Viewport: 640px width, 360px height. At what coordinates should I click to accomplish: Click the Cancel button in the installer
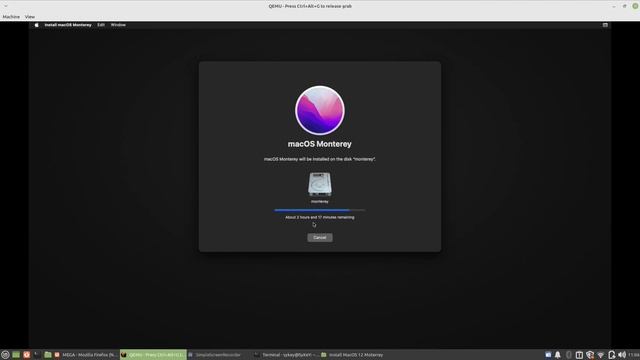coord(320,238)
